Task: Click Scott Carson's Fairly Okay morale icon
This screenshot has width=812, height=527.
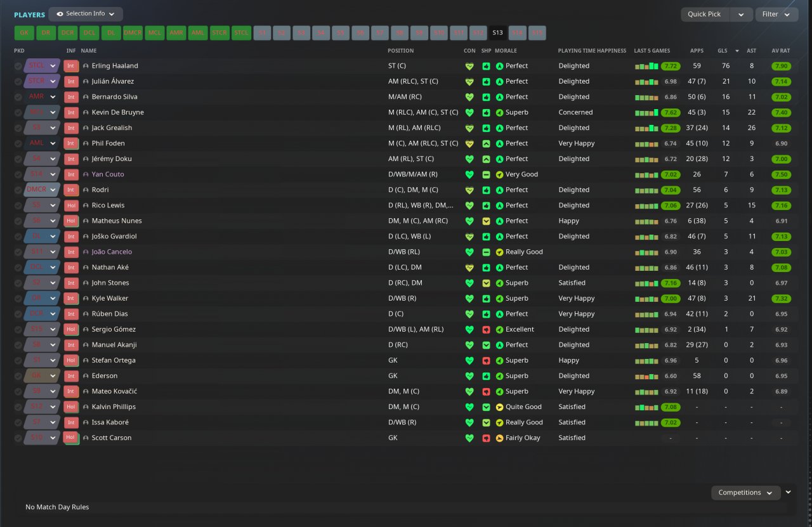Action: (499, 438)
